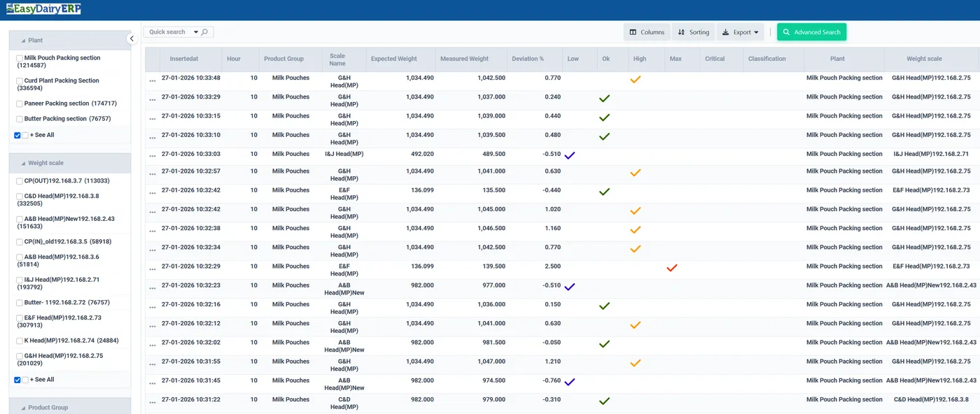Enable the Curd Plant Packing Section filter
Viewport: 980px width, 414px height.
20,81
